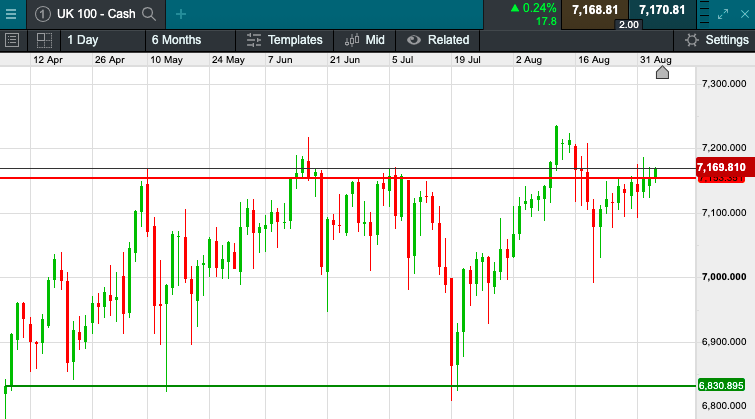The height and width of the screenshot is (419, 755).
Task: Open the Templates menu
Action: point(284,40)
